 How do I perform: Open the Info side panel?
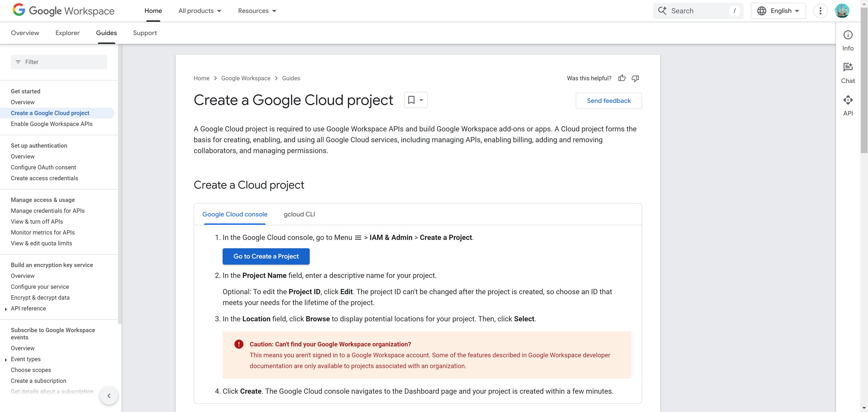click(848, 41)
